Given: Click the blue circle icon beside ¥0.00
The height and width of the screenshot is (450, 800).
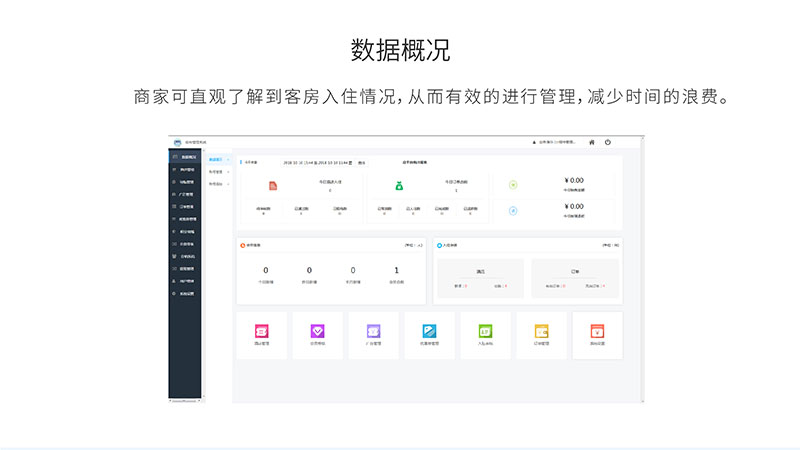Looking at the screenshot, I should [513, 211].
